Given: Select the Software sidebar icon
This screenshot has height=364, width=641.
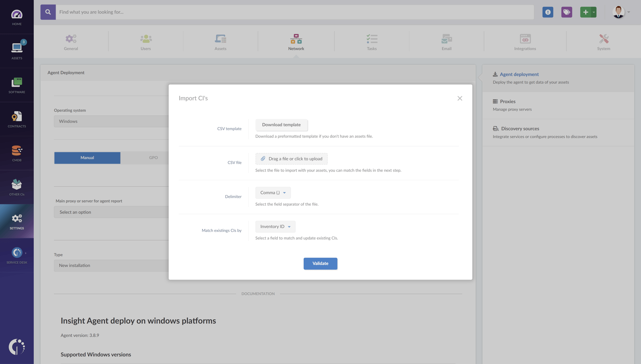Looking at the screenshot, I should click(17, 84).
